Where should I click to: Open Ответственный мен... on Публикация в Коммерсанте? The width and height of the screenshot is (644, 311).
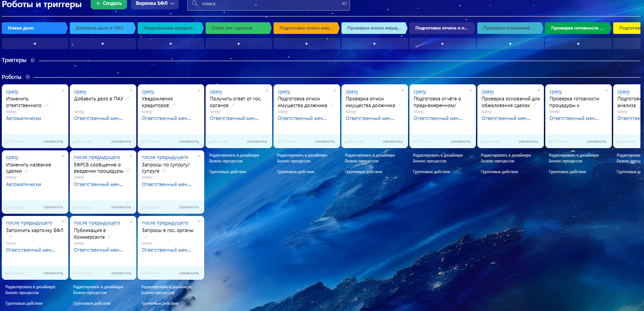click(98, 250)
